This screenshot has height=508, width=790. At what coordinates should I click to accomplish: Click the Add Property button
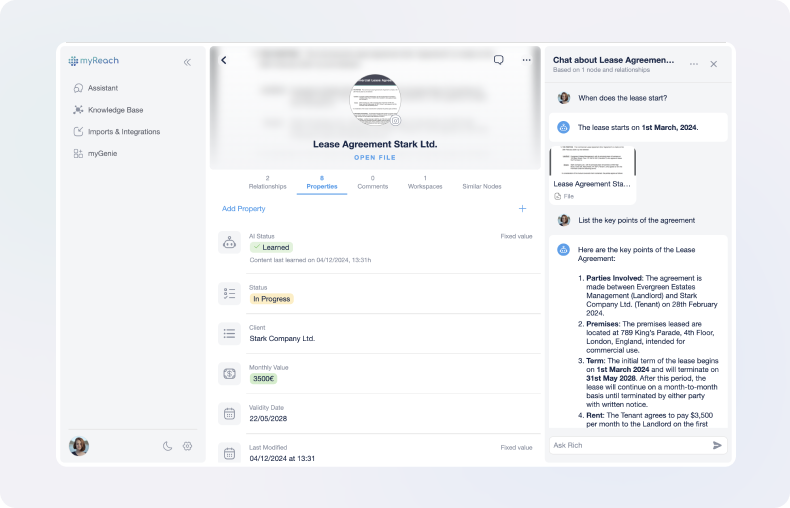[244, 209]
